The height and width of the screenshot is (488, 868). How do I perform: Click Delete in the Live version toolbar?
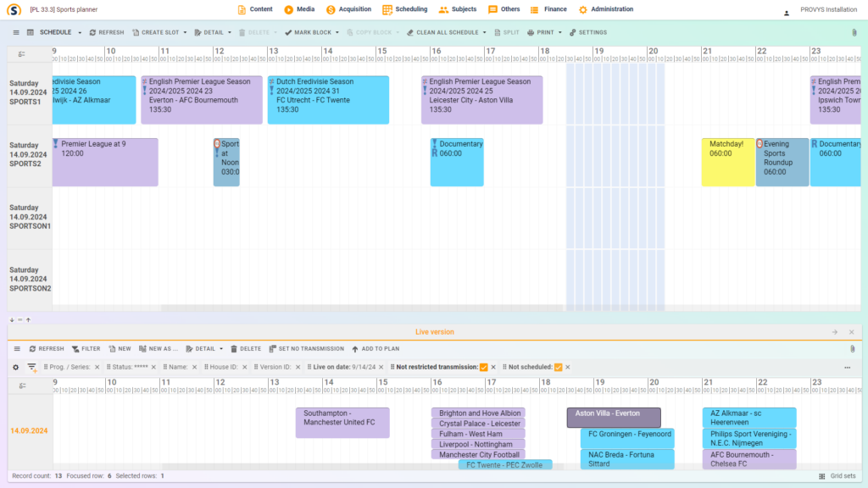pos(246,349)
